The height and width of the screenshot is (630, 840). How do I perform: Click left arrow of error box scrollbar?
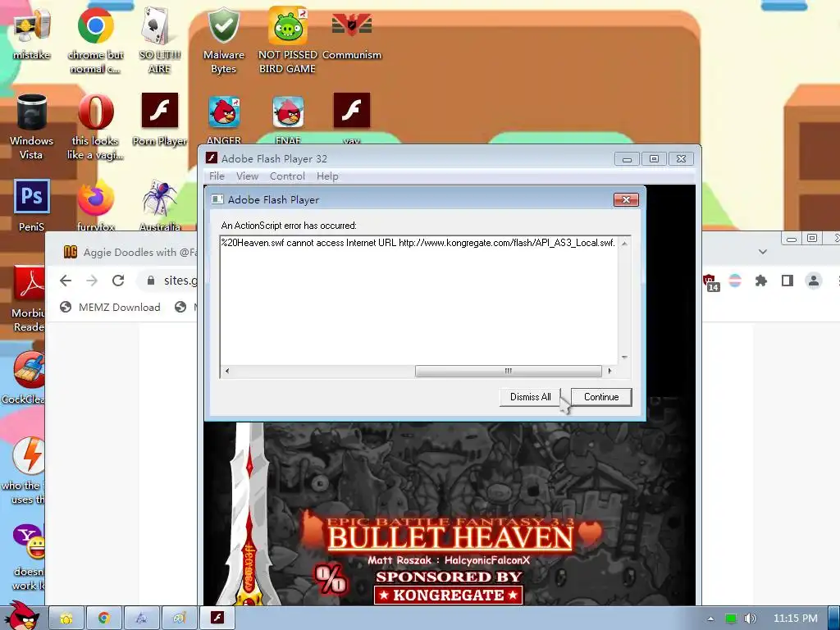click(227, 371)
